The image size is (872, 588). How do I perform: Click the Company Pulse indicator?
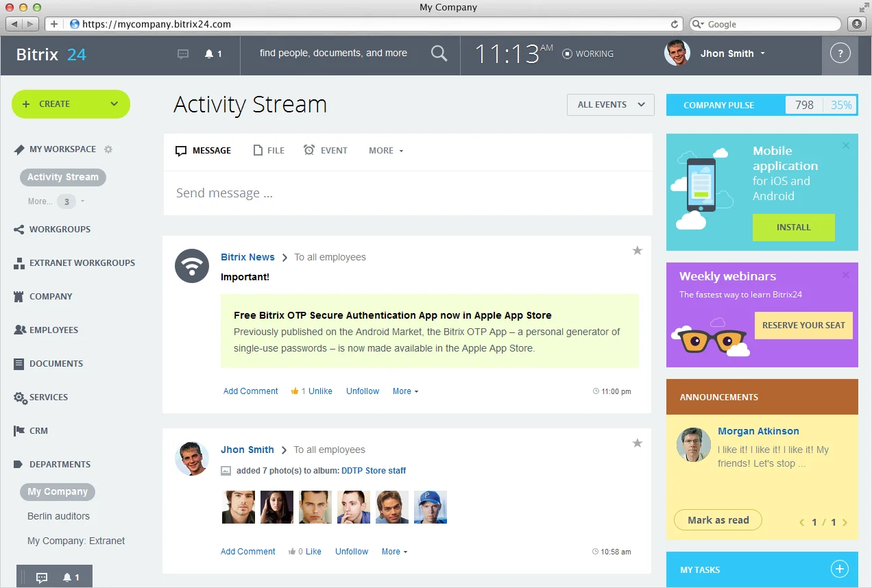point(762,105)
